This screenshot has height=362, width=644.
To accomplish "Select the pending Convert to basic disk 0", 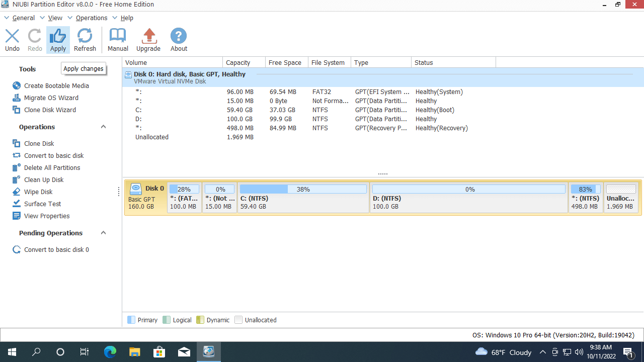I will [x=56, y=249].
